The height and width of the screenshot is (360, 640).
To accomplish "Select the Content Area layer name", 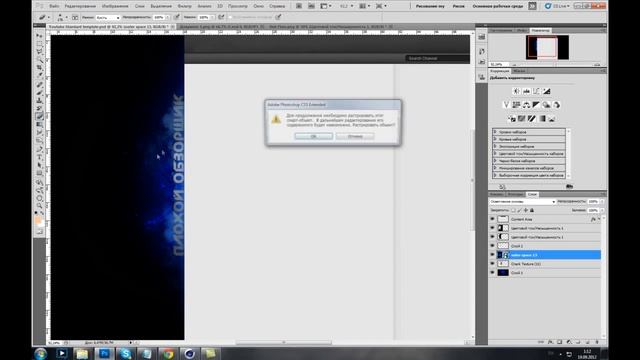I will tap(521, 219).
